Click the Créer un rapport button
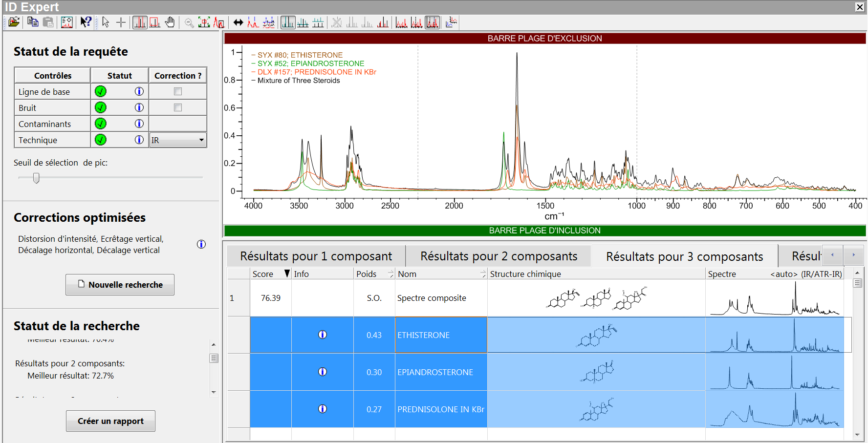Image resolution: width=868 pixels, height=443 pixels. tap(110, 421)
